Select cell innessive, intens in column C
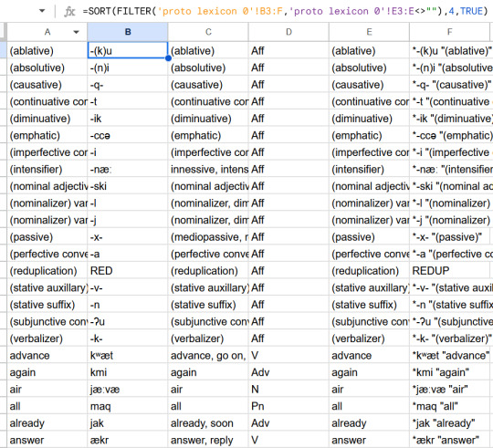This screenshot has height=448, width=493. tap(208, 170)
